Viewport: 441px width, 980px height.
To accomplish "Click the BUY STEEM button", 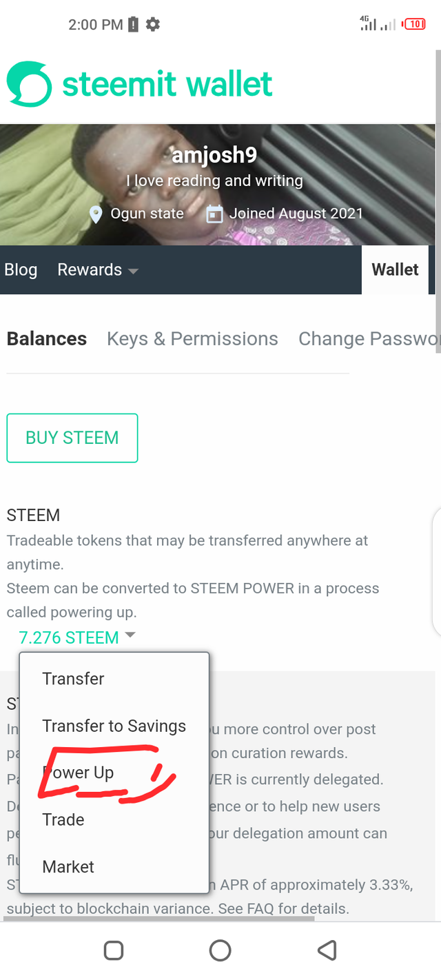I will click(72, 438).
